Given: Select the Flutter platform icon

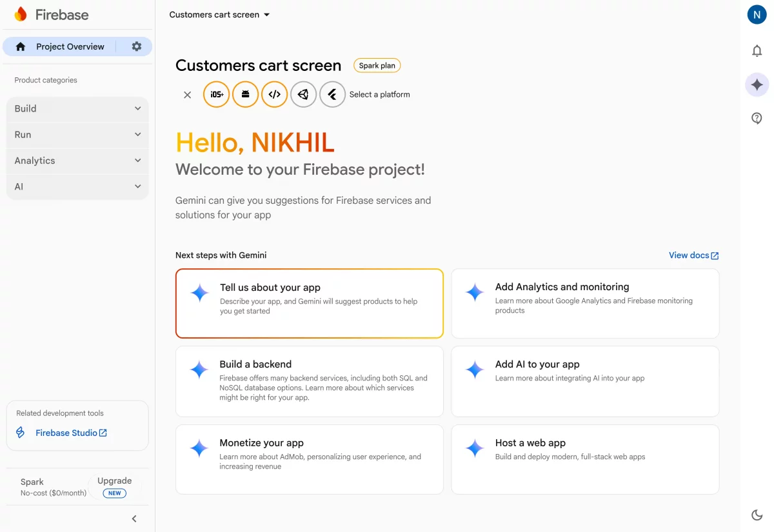Looking at the screenshot, I should [333, 94].
